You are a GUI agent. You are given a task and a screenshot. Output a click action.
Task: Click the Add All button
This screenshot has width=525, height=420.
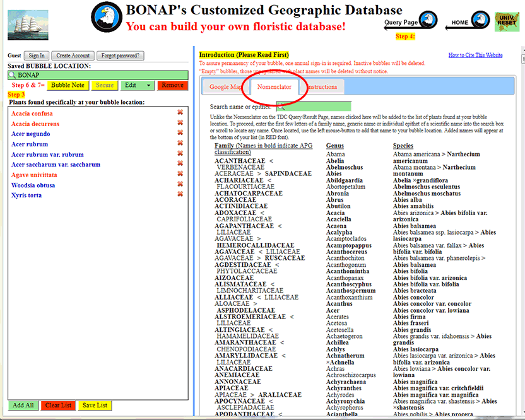23,405
